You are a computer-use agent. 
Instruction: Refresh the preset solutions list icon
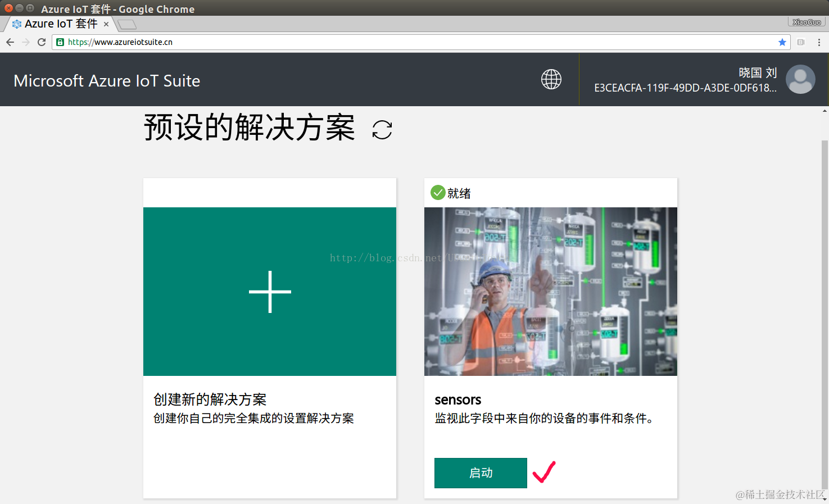pos(382,130)
